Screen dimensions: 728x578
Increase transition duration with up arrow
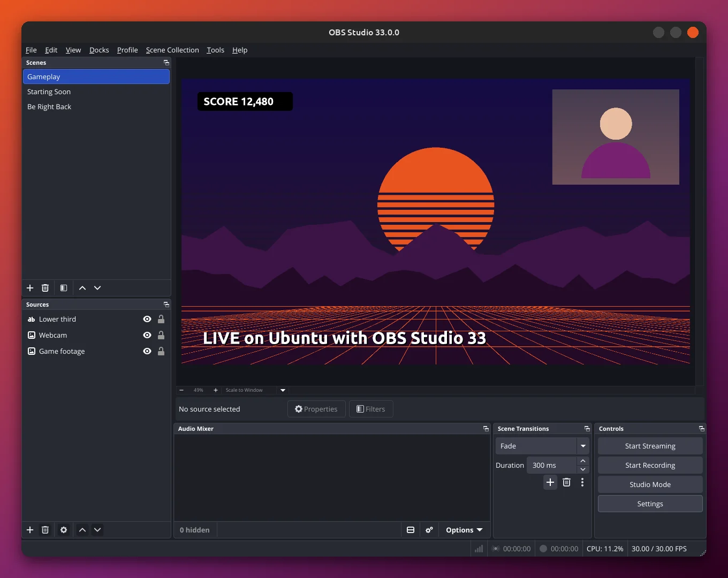[x=583, y=461]
